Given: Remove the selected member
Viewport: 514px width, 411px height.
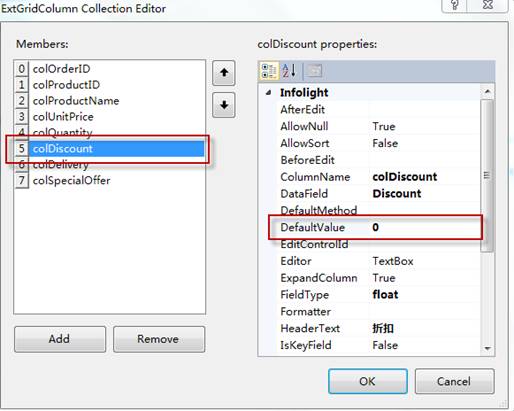Looking at the screenshot, I should click(159, 339).
